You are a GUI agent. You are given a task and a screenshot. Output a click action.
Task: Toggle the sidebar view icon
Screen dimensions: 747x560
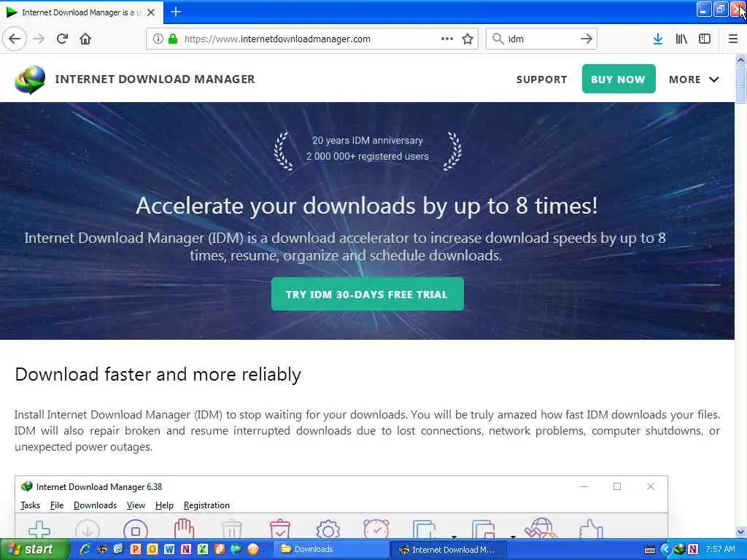click(x=705, y=39)
